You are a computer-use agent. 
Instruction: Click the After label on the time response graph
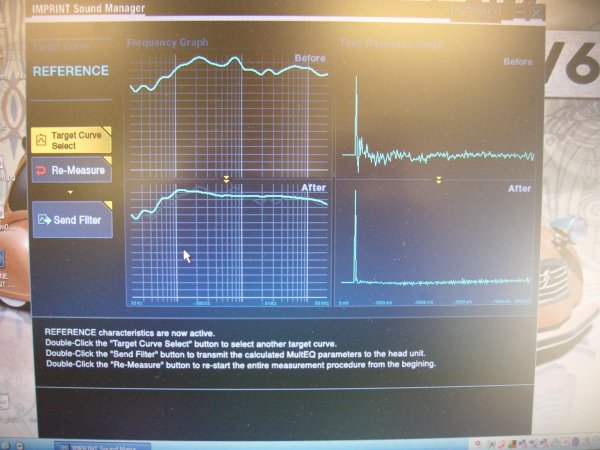point(519,189)
